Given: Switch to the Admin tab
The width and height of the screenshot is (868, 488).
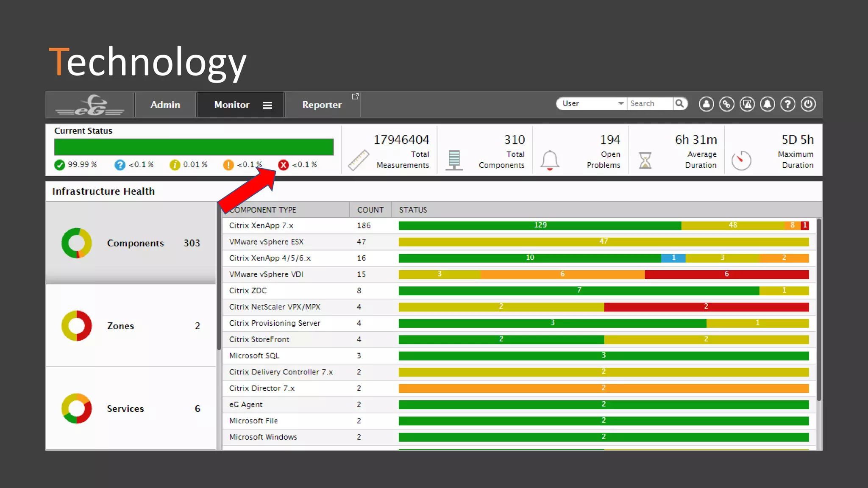Looking at the screenshot, I should tap(165, 105).
